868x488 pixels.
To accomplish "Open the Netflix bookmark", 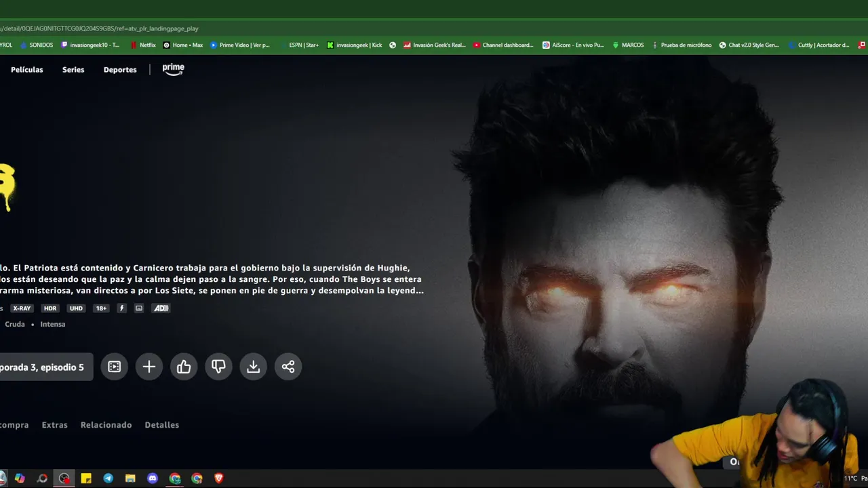I will point(143,45).
